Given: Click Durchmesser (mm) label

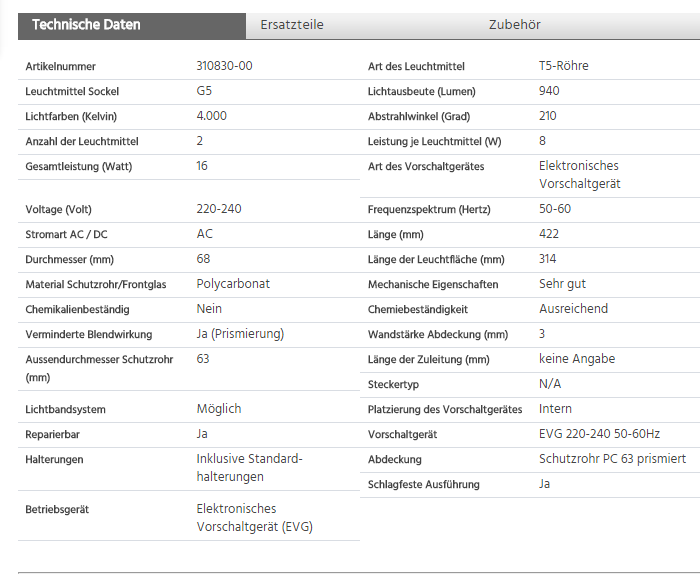Looking at the screenshot, I should pos(70,259).
